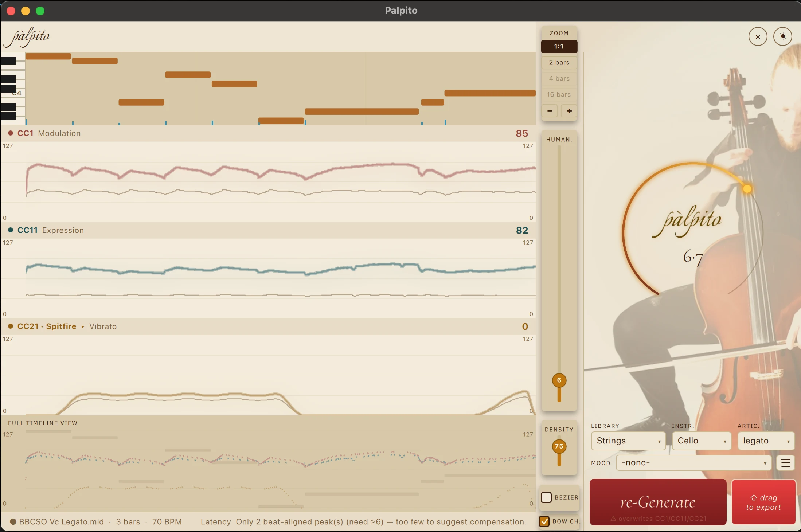Click the 6.7 value inside the dial
Viewport: 801px width, 532px height.
click(x=693, y=257)
